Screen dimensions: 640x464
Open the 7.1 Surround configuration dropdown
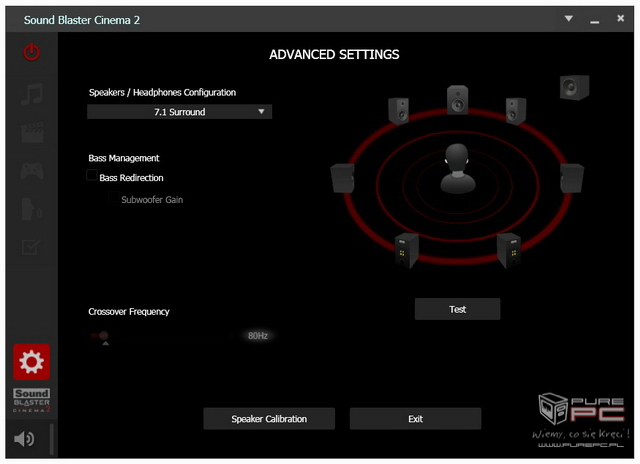(180, 112)
